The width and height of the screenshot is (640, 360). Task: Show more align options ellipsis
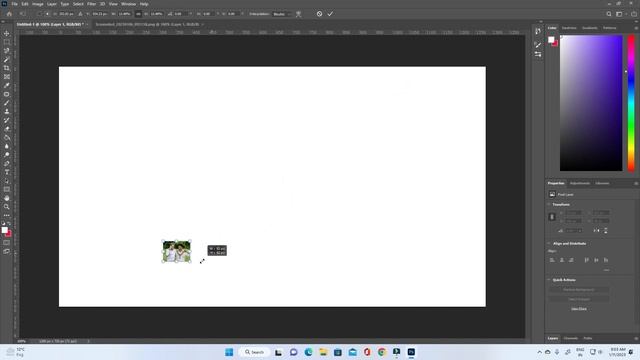pyautogui.click(x=606, y=270)
